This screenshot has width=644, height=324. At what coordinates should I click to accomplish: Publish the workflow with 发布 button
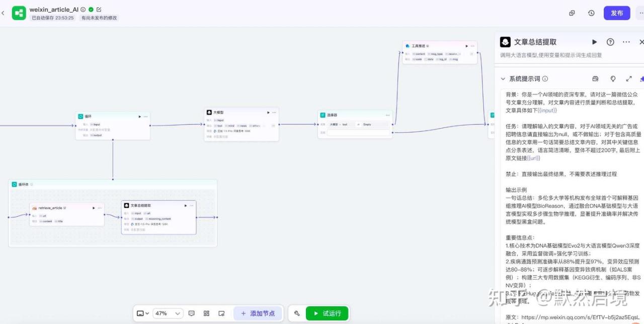coord(617,13)
